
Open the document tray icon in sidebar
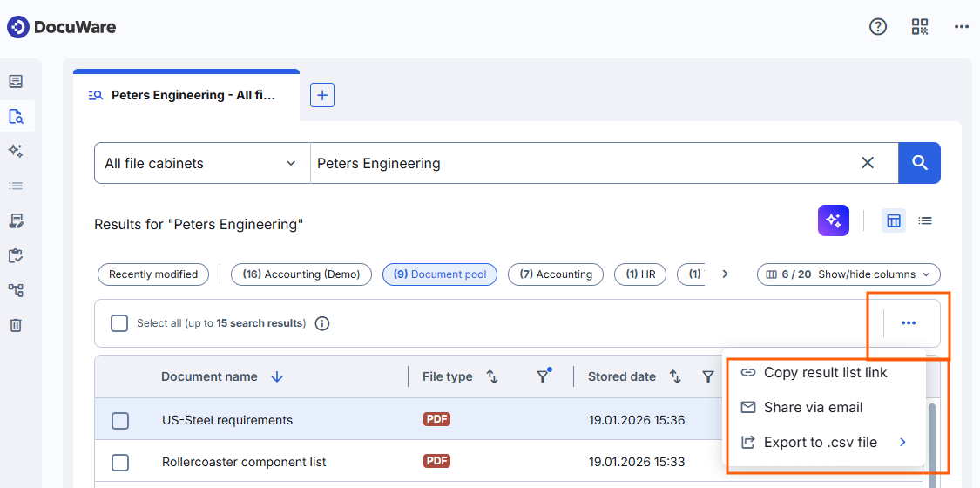tap(17, 81)
